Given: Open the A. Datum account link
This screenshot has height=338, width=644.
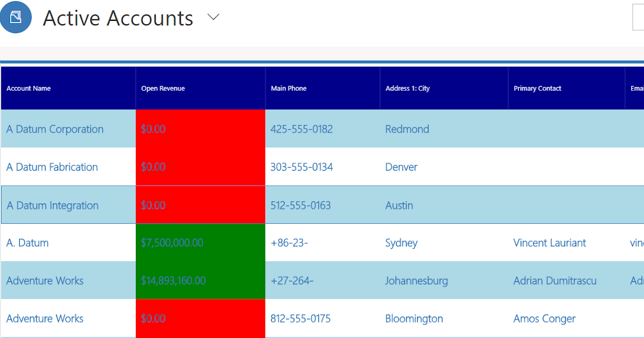Looking at the screenshot, I should tap(27, 243).
